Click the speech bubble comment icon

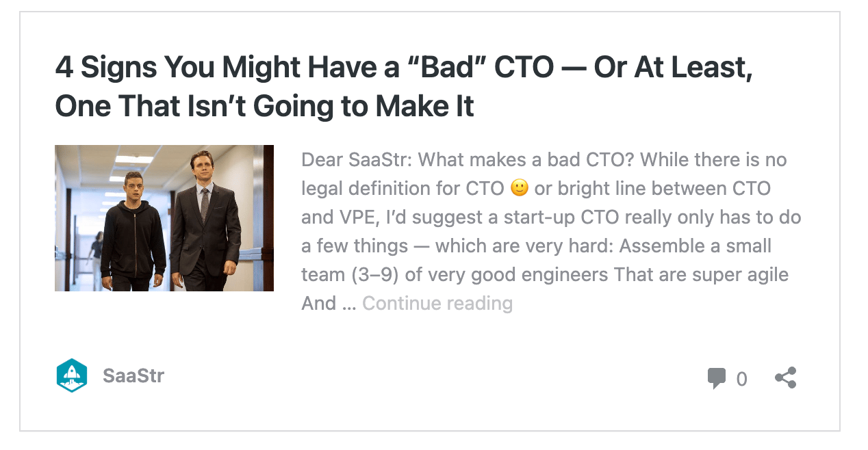coord(717,378)
